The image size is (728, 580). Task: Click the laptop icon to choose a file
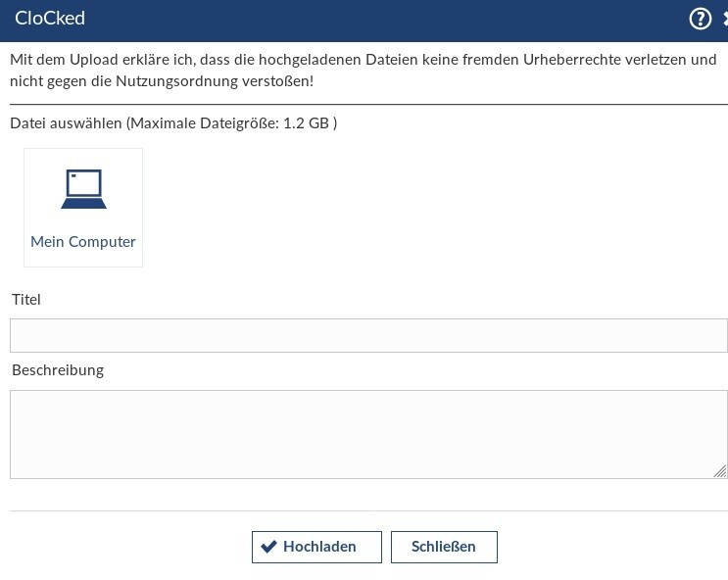[83, 189]
